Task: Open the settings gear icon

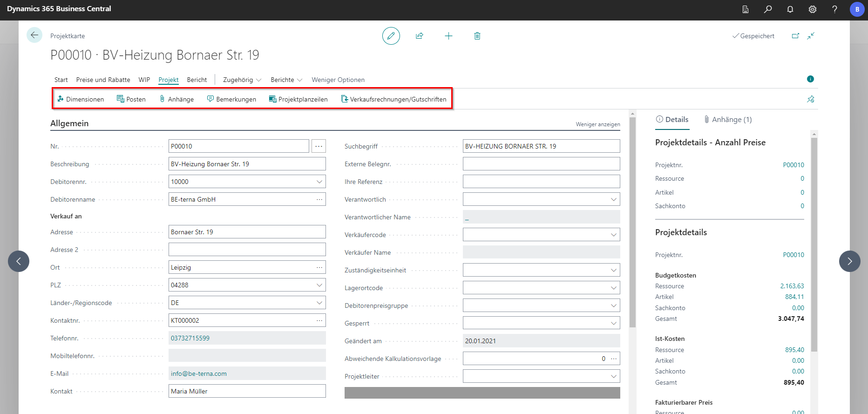Action: click(x=813, y=9)
